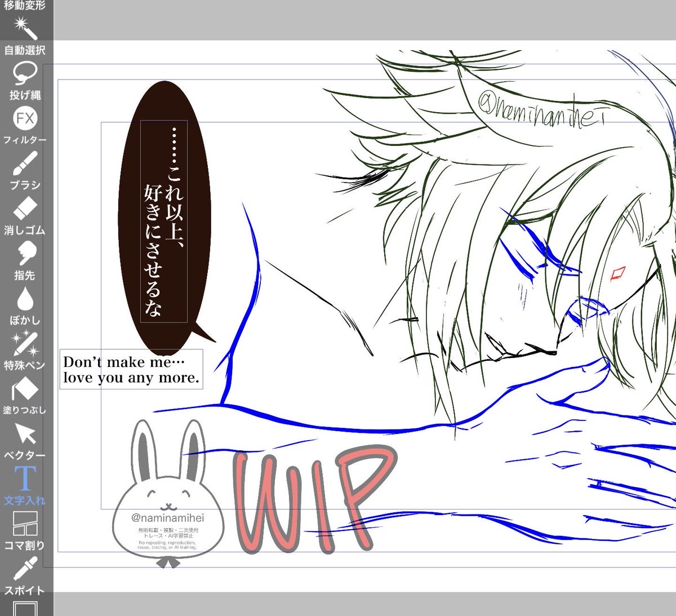Screen dimensions: 676x616
Task: Select the Magic Wand auto-select (自動選択) tool
Action: 25,35
